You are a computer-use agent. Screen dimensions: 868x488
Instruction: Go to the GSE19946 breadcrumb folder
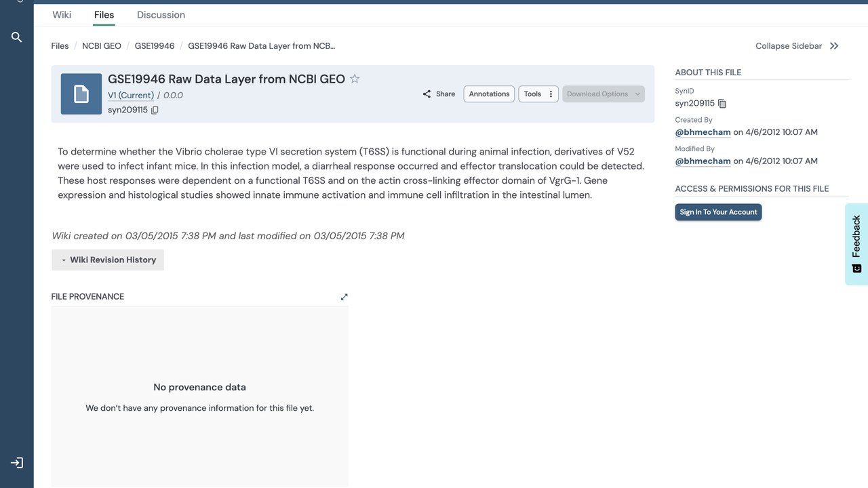(155, 46)
